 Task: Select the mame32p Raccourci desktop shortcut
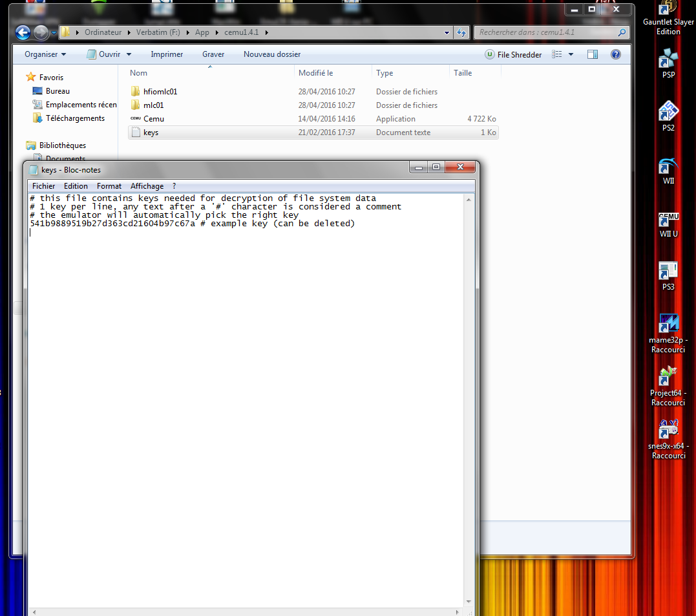(x=668, y=334)
